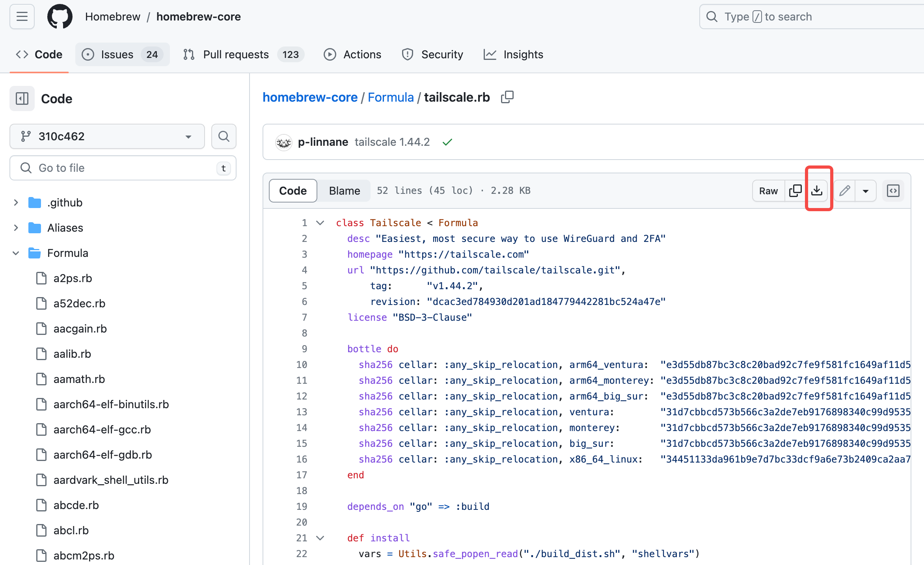This screenshot has height=565, width=924.
Task: Open the Pull requests tab
Action: tap(243, 54)
